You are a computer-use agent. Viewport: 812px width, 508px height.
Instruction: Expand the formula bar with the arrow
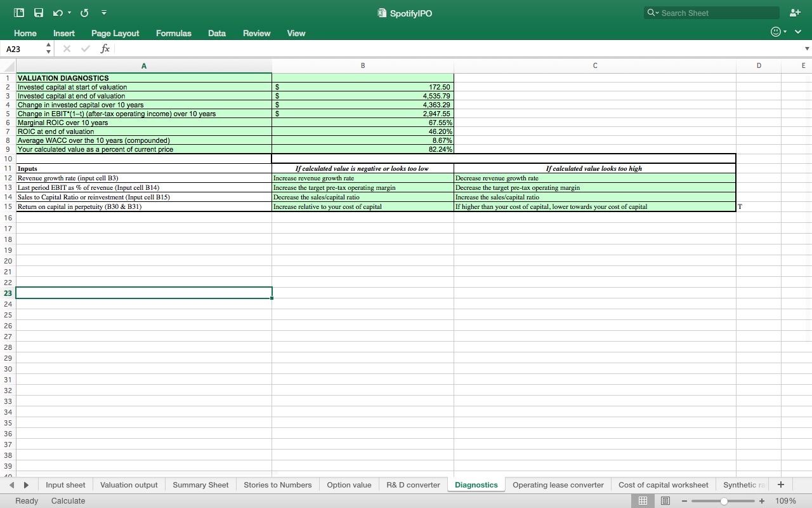point(807,49)
